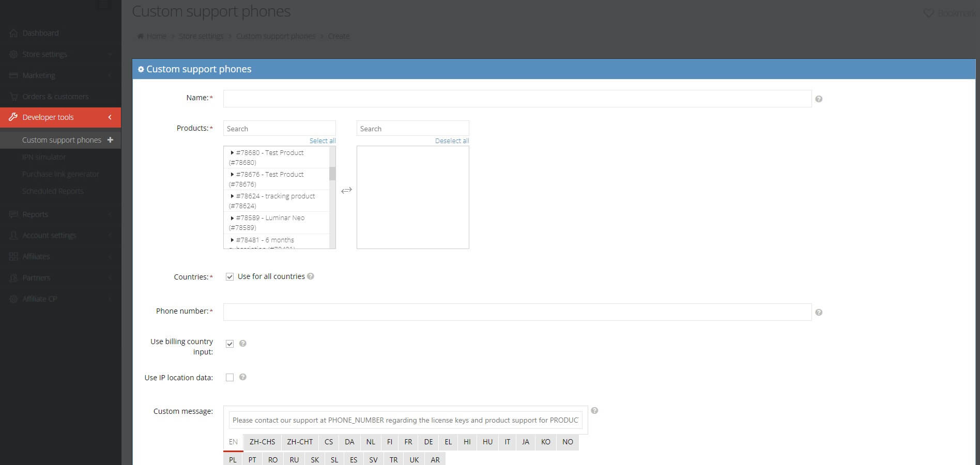The image size is (980, 465).
Task: Switch to the DE language tab
Action: (x=428, y=442)
